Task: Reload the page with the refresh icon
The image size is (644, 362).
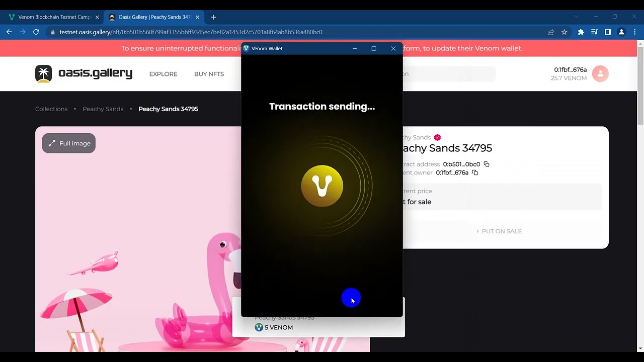Action: point(36,32)
